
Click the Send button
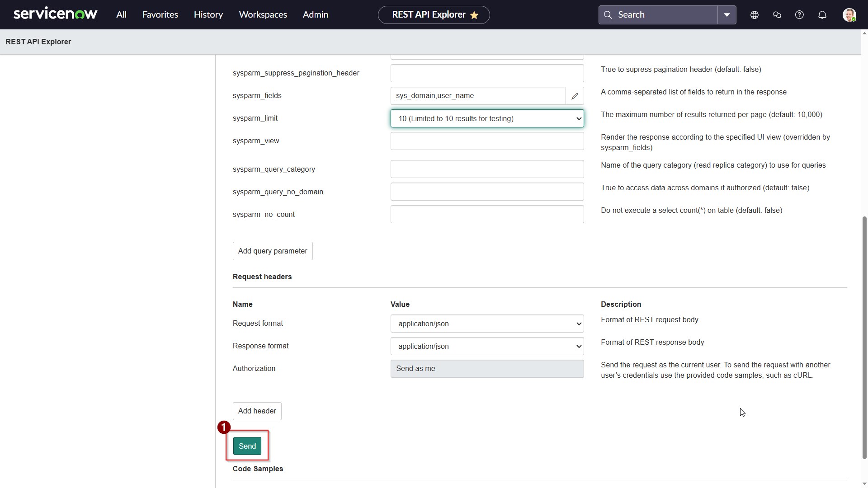[x=247, y=446]
